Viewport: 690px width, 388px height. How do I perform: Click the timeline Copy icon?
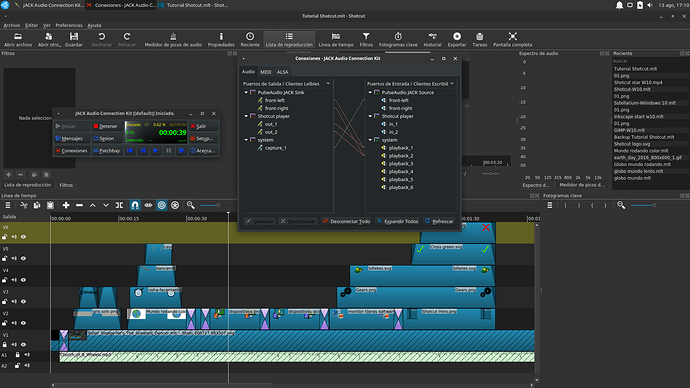pos(37,205)
